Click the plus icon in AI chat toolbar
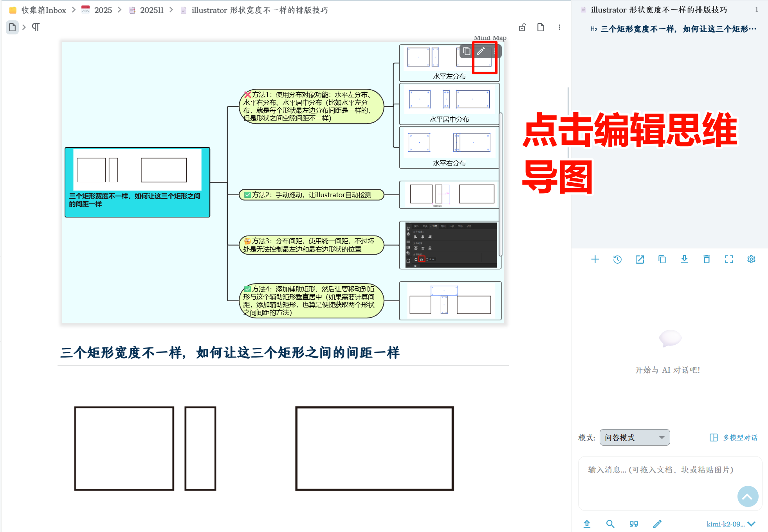The height and width of the screenshot is (532, 768). coord(595,259)
